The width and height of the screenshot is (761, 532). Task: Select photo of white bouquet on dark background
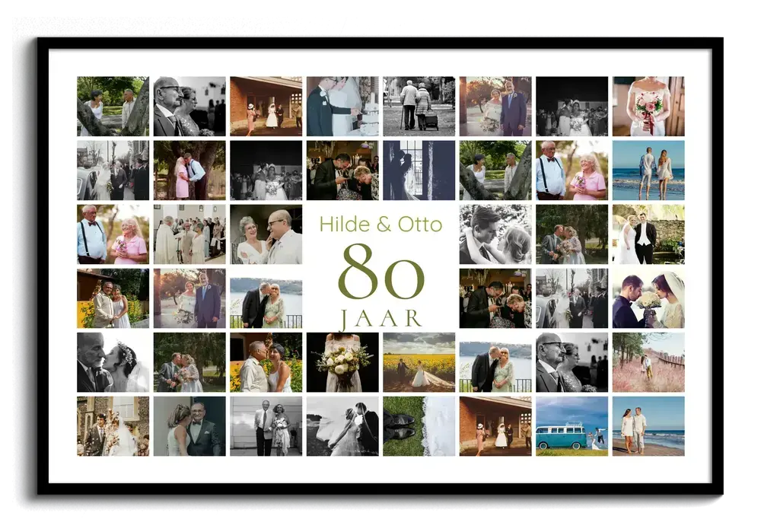click(x=342, y=362)
